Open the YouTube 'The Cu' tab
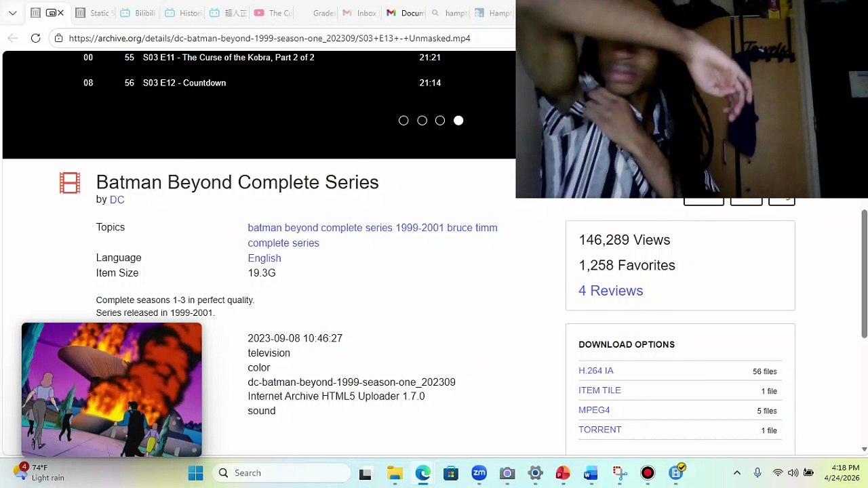The height and width of the screenshot is (488, 868). pyautogui.click(x=273, y=13)
